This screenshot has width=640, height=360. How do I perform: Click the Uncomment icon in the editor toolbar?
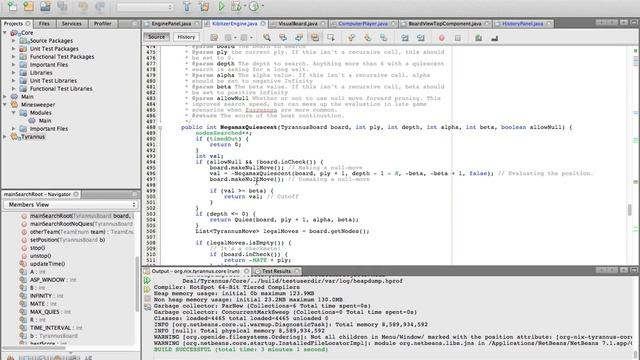(x=494, y=38)
